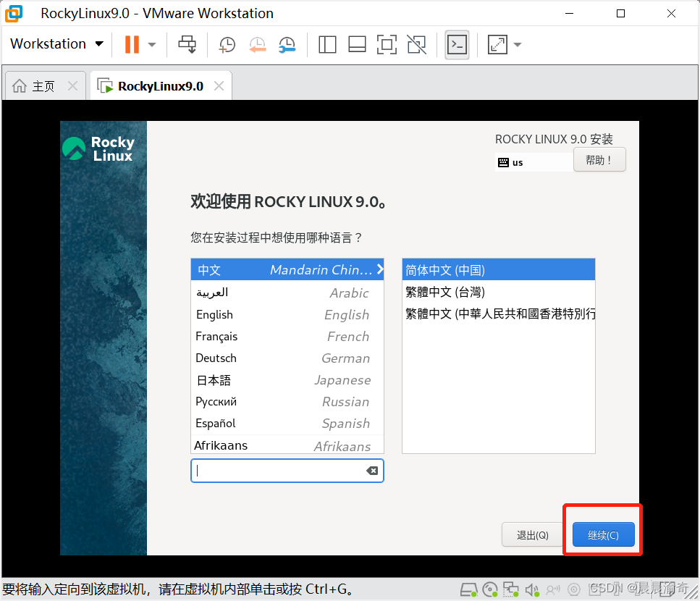Image resolution: width=700 pixels, height=601 pixels.
Task: Open the snapshot manager
Action: tap(287, 45)
